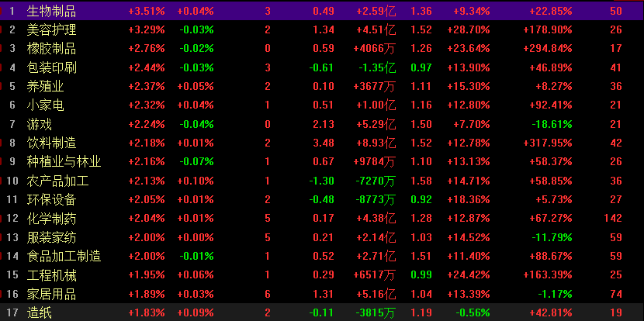
Task: Click the 服装家纺 sector name
Action: click(x=51, y=237)
